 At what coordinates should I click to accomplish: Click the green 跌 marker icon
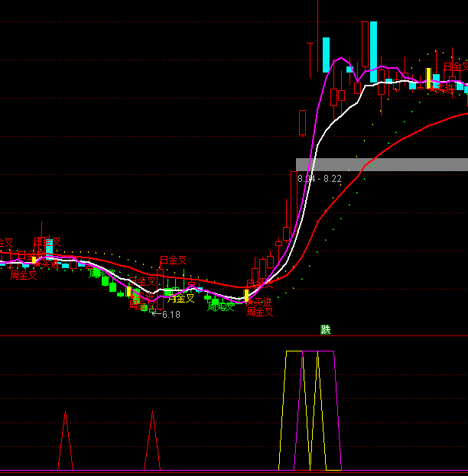[326, 330]
